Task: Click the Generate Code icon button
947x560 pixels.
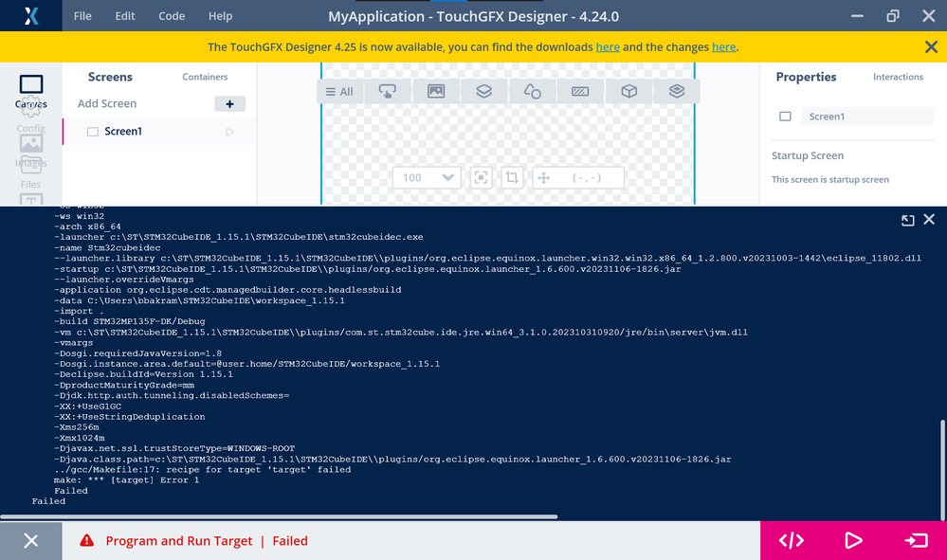Action: click(x=792, y=541)
